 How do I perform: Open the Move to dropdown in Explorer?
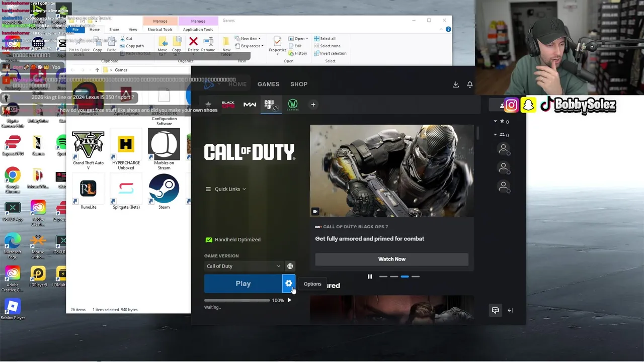point(162,45)
